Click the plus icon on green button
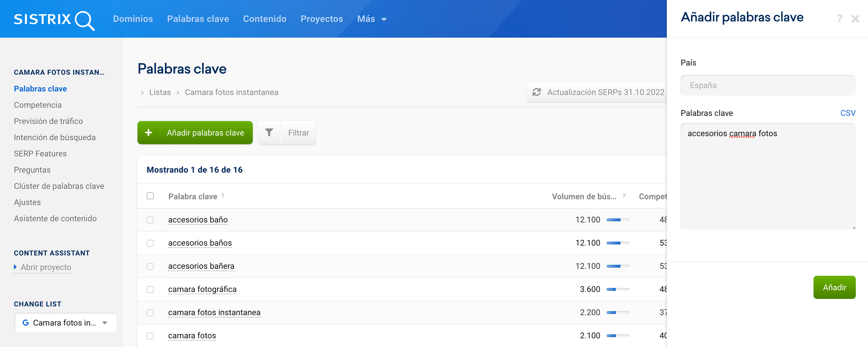The height and width of the screenshot is (347, 868). [148, 133]
